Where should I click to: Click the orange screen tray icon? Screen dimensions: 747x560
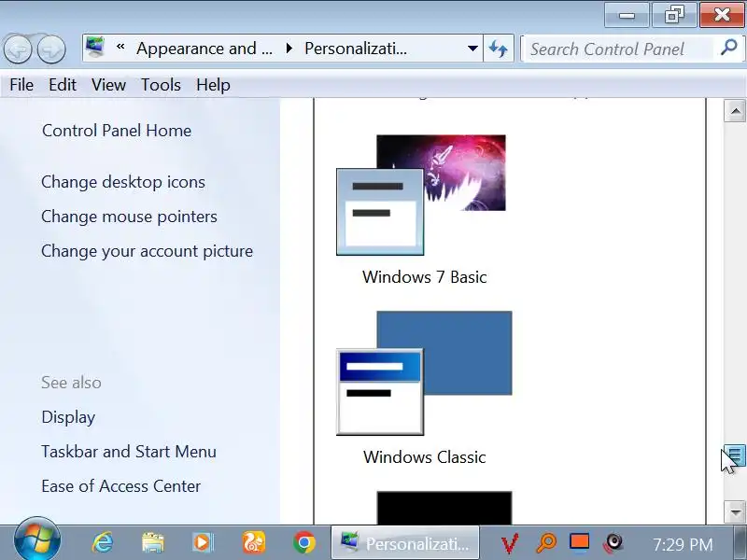579,543
